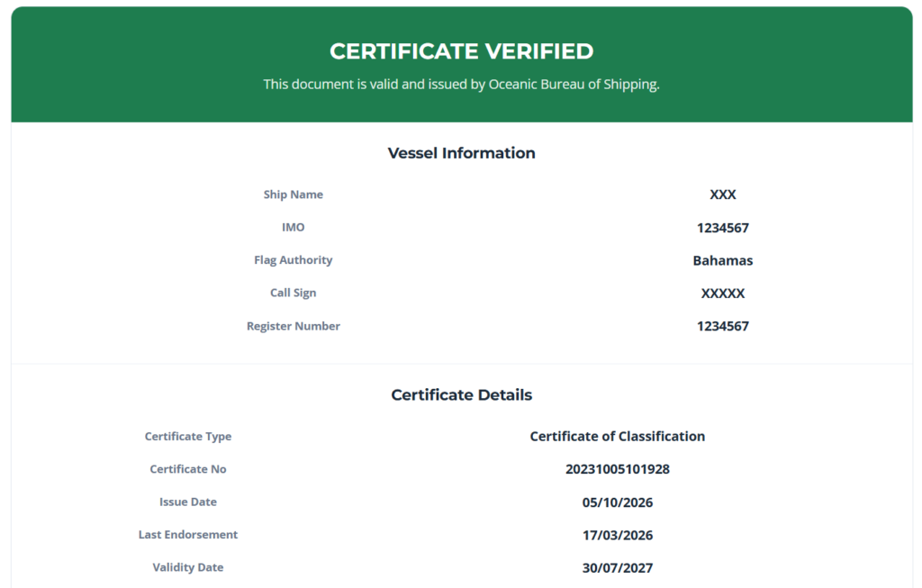Click the Certificate Details section title

(462, 394)
